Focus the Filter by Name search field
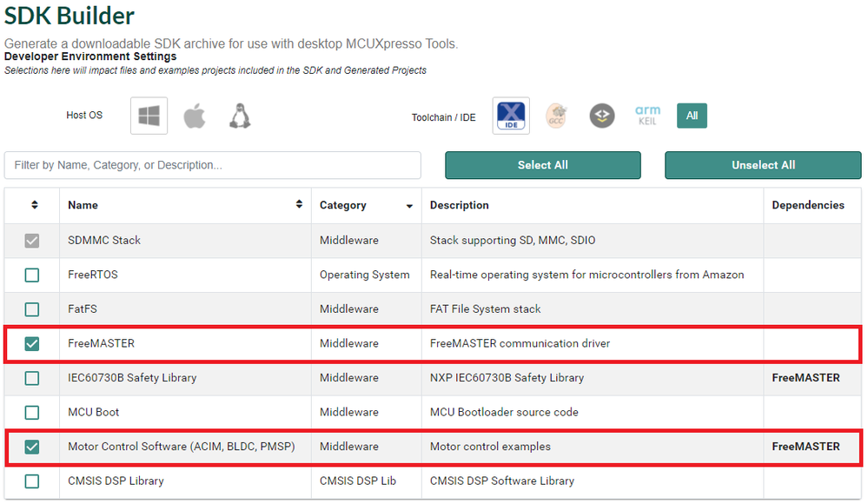Viewport: 868px width, 504px height. click(x=212, y=165)
